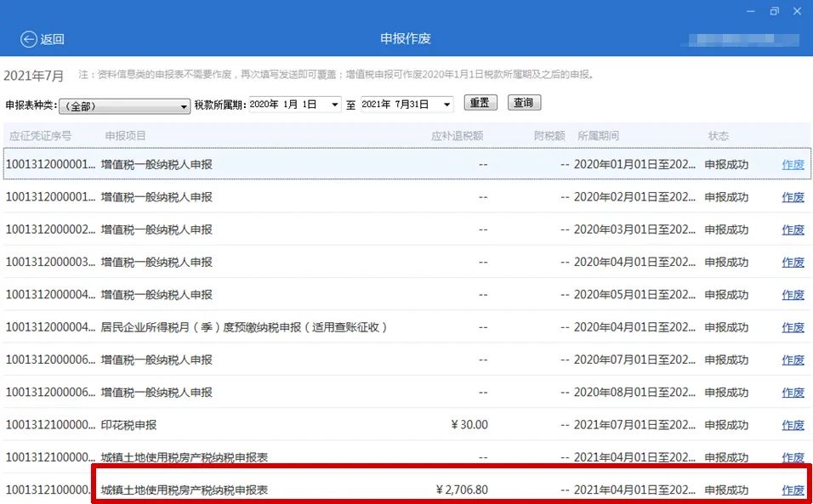Click the 2020年08月01日 period cell
The width and height of the screenshot is (813, 504).
[x=634, y=393]
